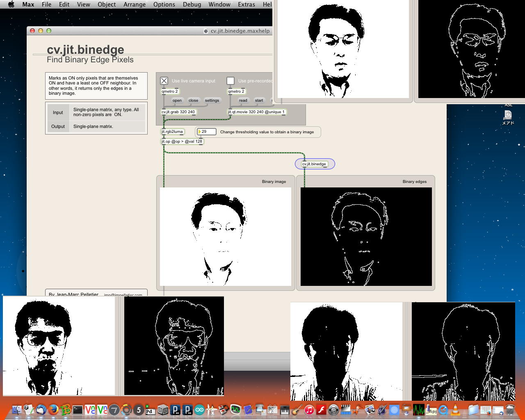525x420 pixels.
Task: Open the Arrange menu
Action: coord(135,5)
